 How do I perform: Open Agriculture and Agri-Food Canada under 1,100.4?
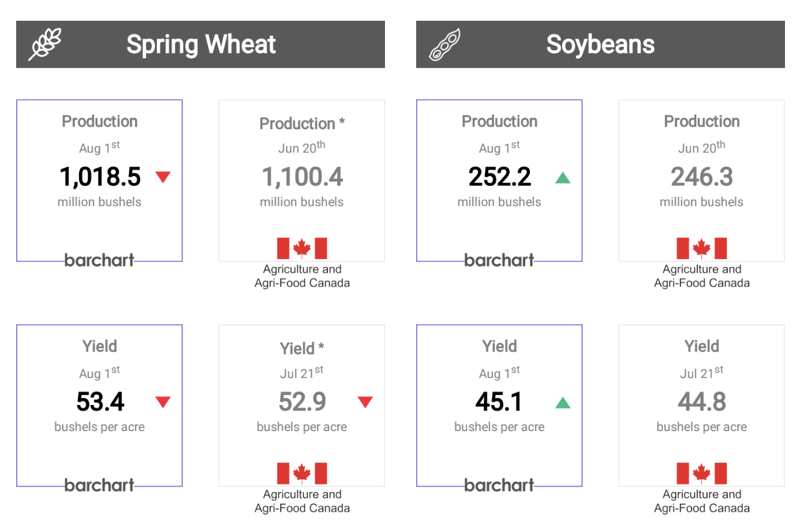tap(302, 276)
